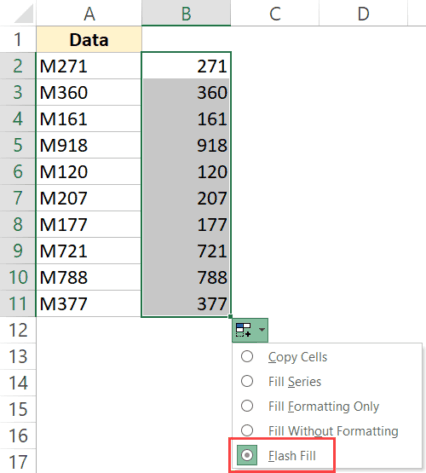Select row 12 header
Screen dimensions: 426x473
pos(18,330)
